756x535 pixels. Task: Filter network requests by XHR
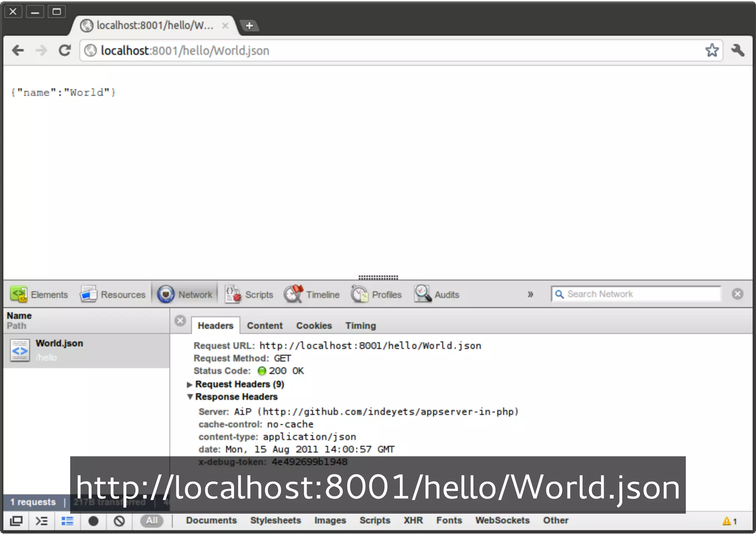pyautogui.click(x=413, y=520)
